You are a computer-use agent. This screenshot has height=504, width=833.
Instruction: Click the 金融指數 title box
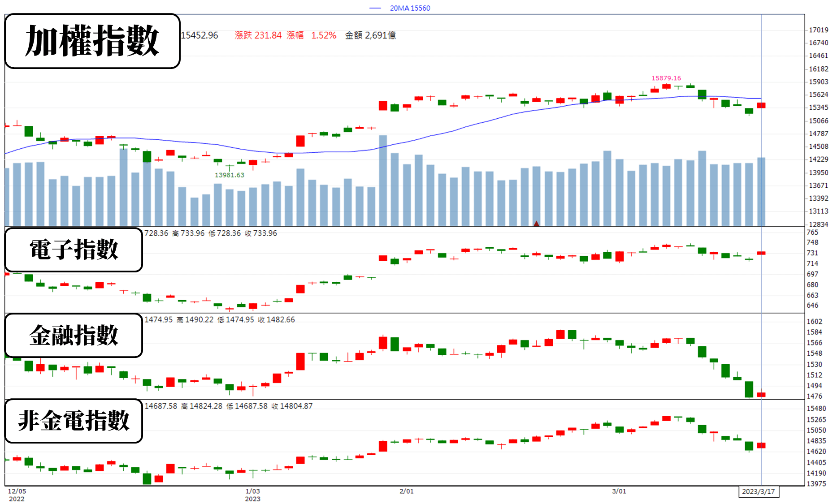click(74, 336)
